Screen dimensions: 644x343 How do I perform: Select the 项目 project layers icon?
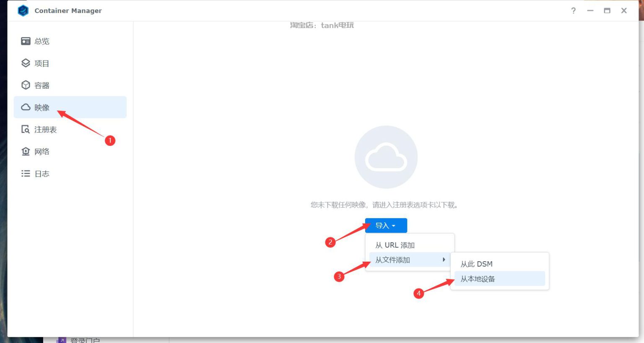point(26,63)
